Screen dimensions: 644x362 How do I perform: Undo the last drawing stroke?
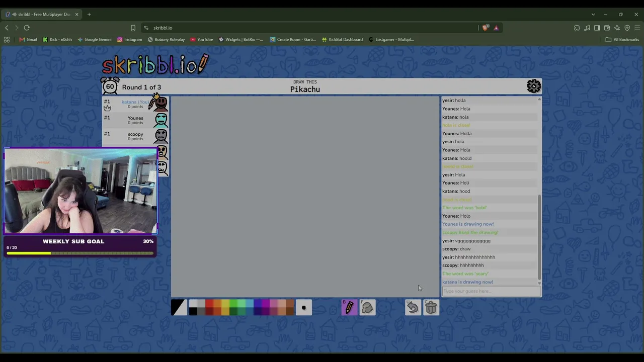click(413, 307)
